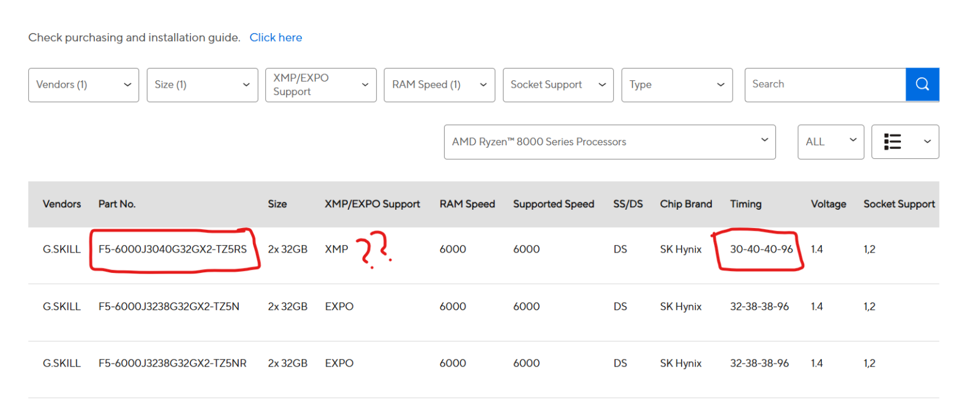Follow the 'Click here' guide link
The height and width of the screenshot is (420, 980).
coord(276,37)
